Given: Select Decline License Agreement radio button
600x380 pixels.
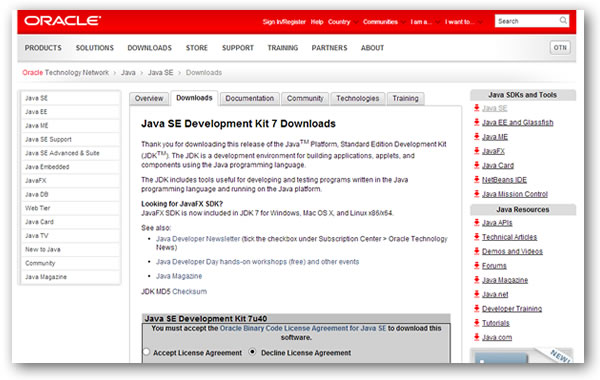Looking at the screenshot, I should 253,351.
